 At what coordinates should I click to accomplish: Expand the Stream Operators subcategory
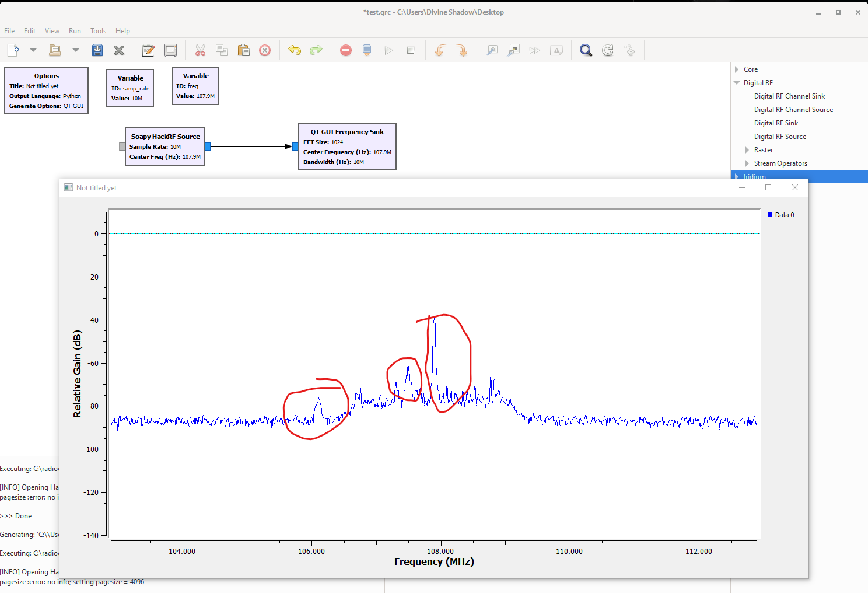pyautogui.click(x=747, y=163)
